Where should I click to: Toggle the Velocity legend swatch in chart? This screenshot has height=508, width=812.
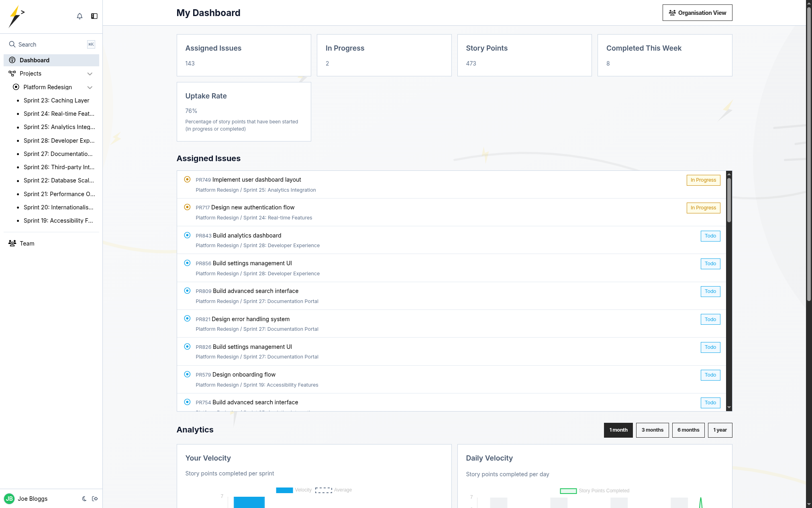(x=284, y=490)
